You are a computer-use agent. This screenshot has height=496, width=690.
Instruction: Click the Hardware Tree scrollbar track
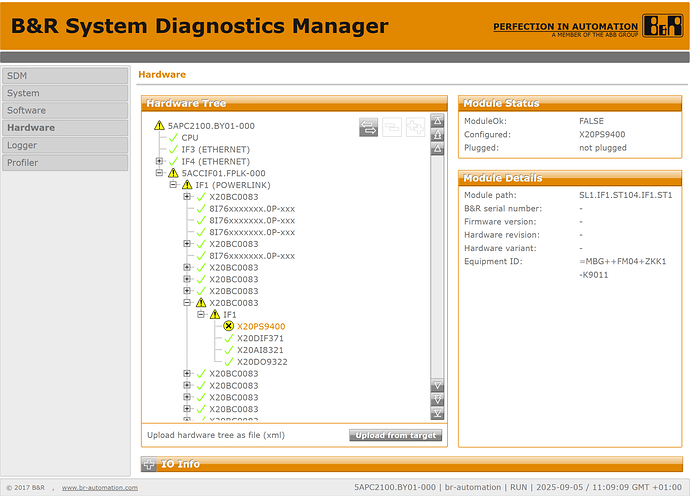coord(437,267)
